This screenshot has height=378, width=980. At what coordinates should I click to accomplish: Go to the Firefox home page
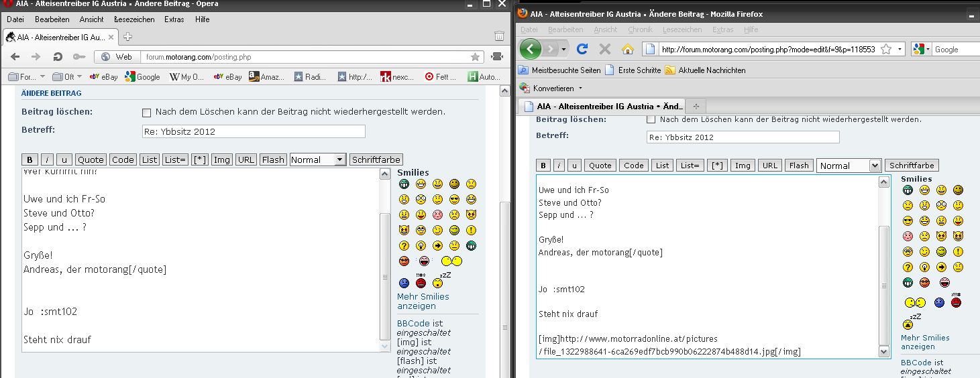[x=627, y=49]
